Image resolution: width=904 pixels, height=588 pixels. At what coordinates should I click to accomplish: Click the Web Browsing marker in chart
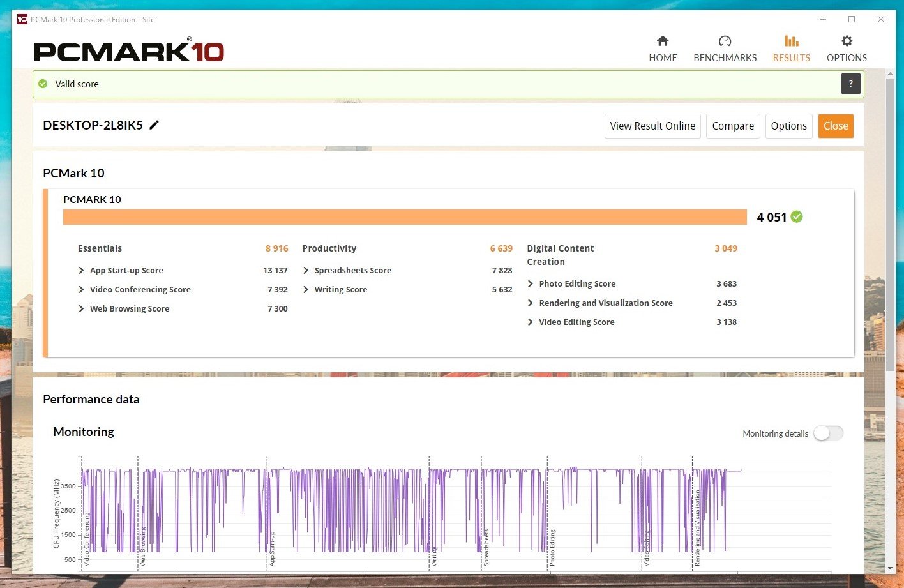point(143,547)
